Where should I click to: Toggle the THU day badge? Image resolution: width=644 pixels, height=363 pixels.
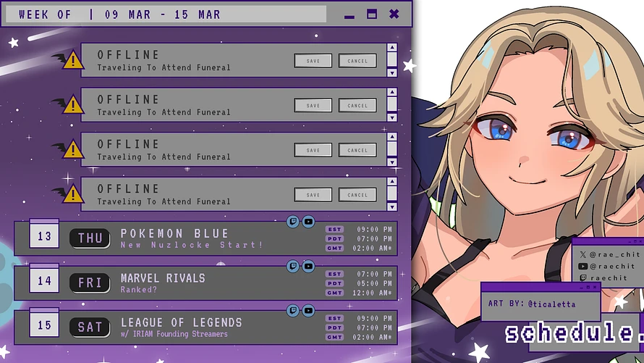coord(90,238)
